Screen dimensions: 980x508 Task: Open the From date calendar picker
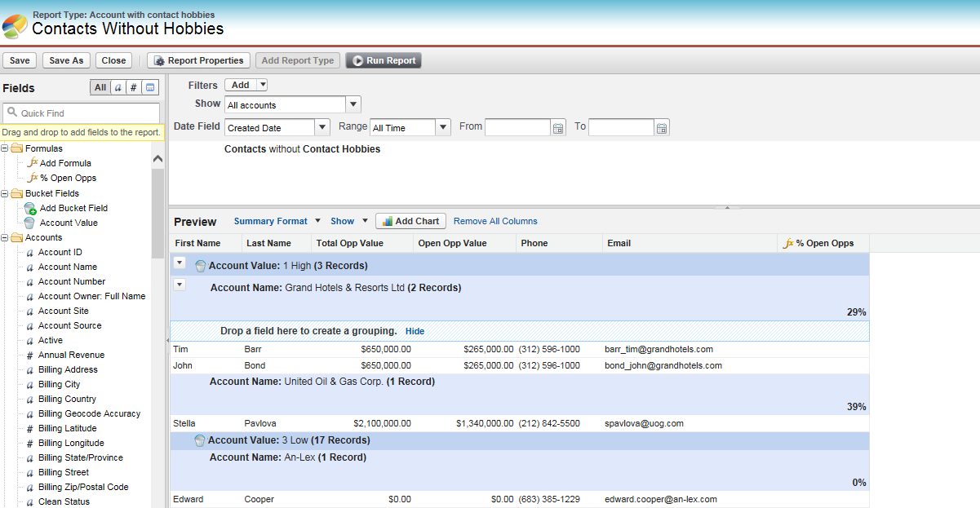(x=558, y=128)
